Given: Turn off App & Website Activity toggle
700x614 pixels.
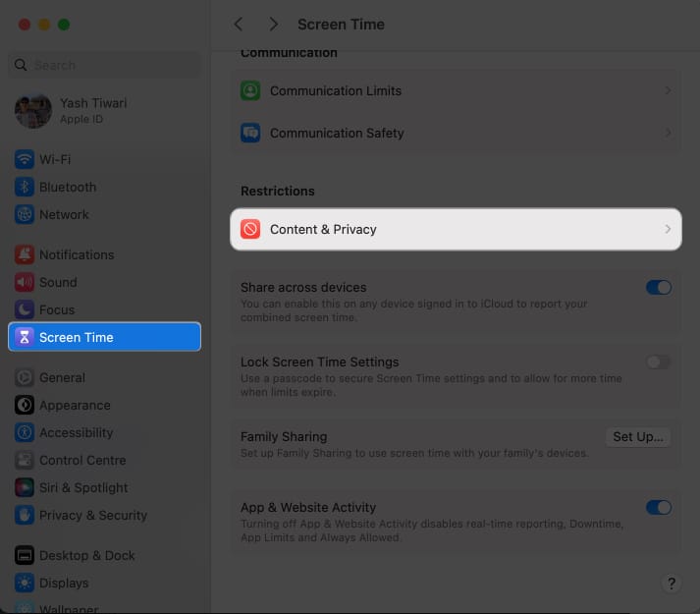Looking at the screenshot, I should point(659,508).
